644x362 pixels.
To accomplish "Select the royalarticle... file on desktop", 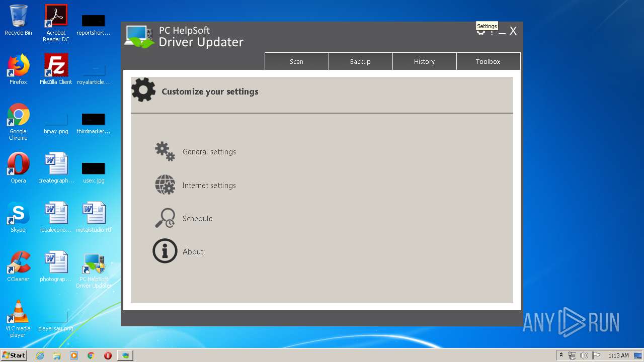I will 94,74.
